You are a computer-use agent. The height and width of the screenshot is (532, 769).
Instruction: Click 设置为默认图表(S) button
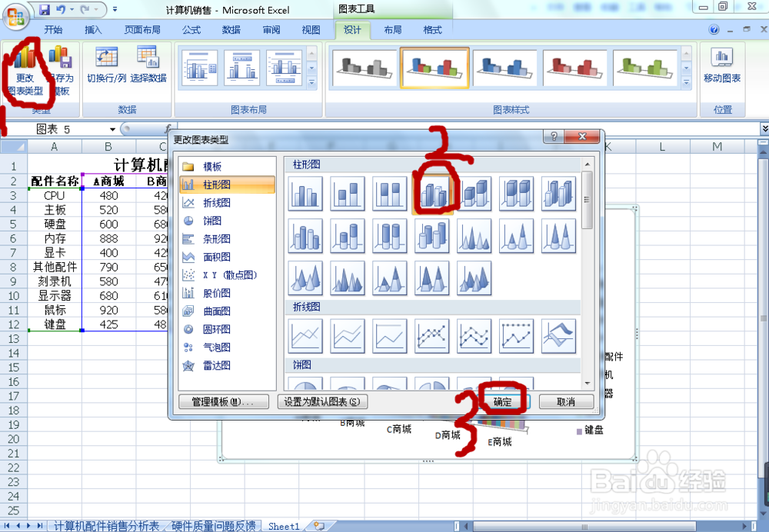(323, 402)
